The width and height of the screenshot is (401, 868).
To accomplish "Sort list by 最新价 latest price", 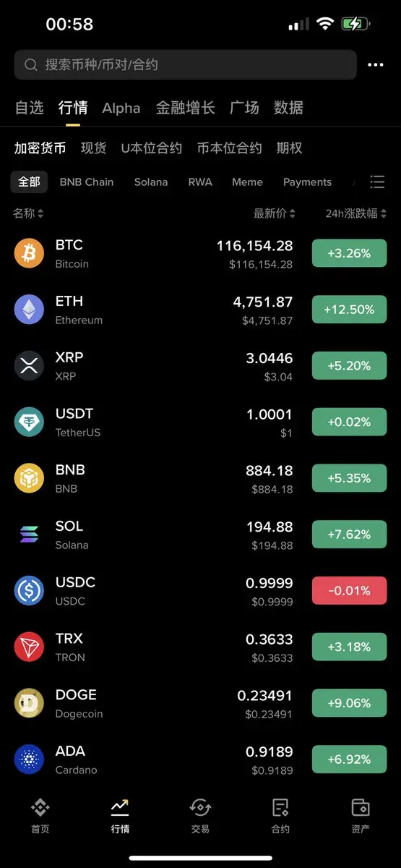I will point(275,213).
